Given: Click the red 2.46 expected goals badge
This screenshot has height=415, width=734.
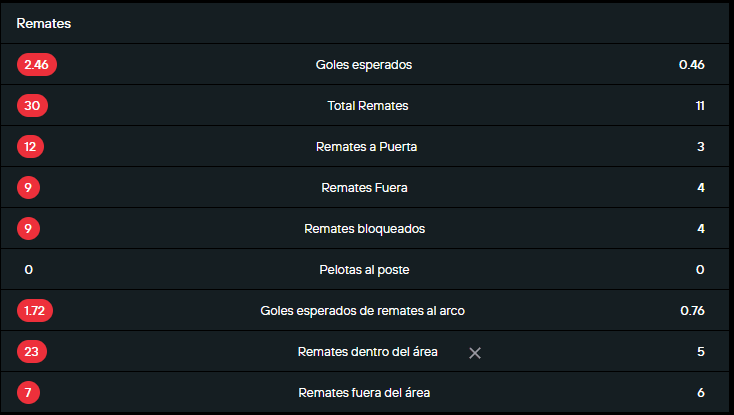Looking at the screenshot, I should 37,65.
